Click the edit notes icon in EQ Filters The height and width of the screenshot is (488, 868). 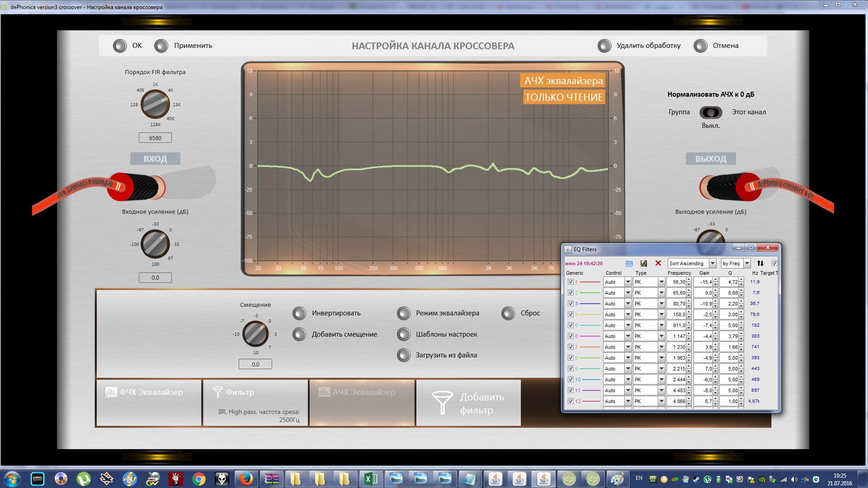click(644, 263)
